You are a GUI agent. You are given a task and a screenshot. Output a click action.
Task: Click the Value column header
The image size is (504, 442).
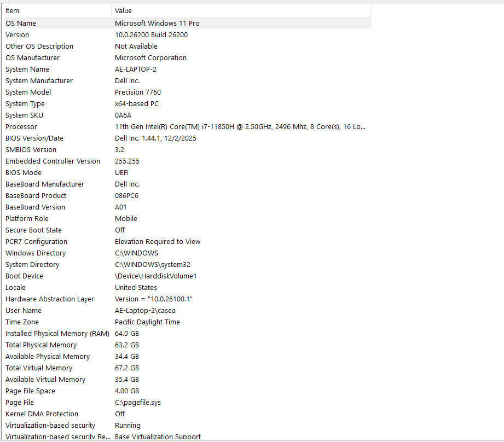coord(241,10)
